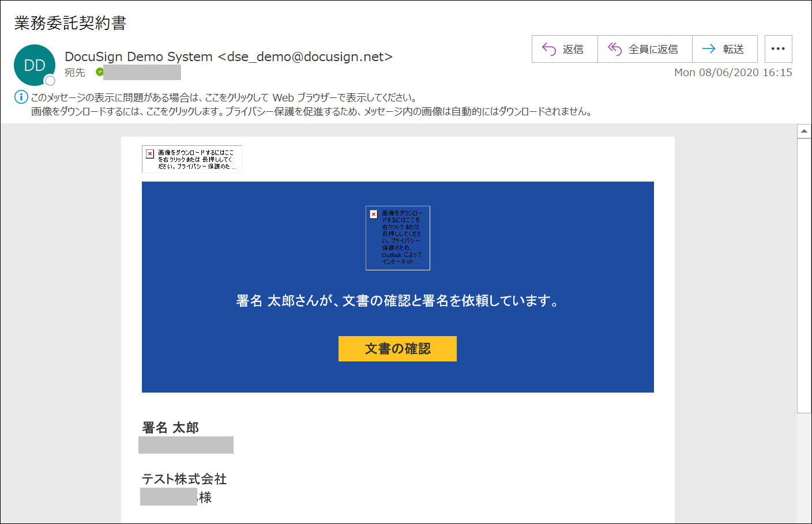This screenshot has width=812, height=524.
Task: Click the vertical scrollbar thumb
Action: pyautogui.click(x=805, y=276)
